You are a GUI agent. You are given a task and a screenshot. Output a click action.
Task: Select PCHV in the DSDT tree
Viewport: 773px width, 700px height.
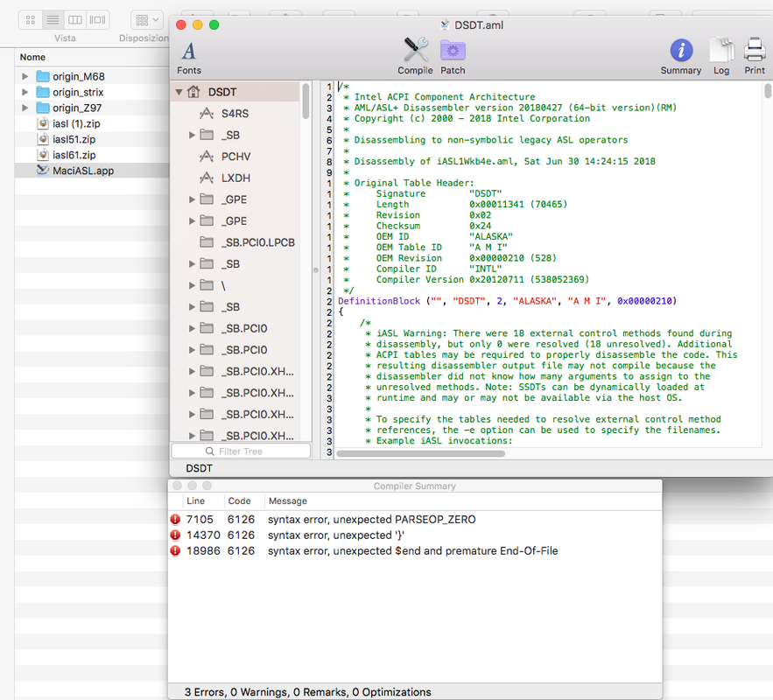point(235,157)
